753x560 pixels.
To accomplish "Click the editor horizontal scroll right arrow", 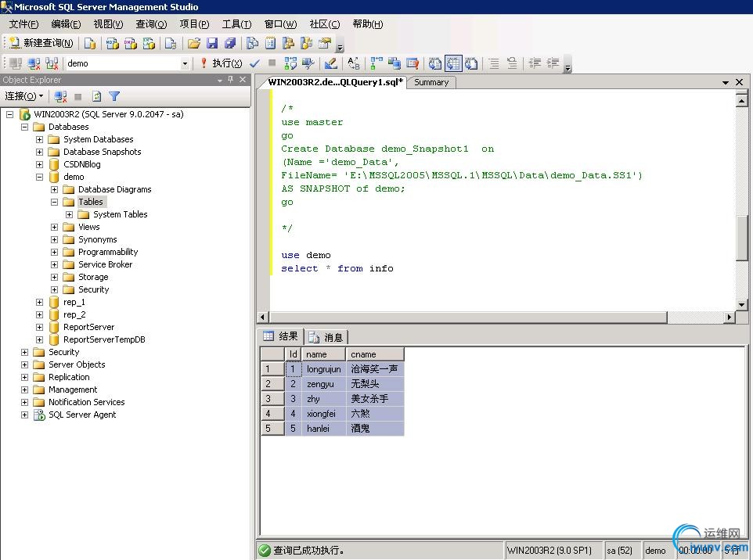I will coord(730,318).
